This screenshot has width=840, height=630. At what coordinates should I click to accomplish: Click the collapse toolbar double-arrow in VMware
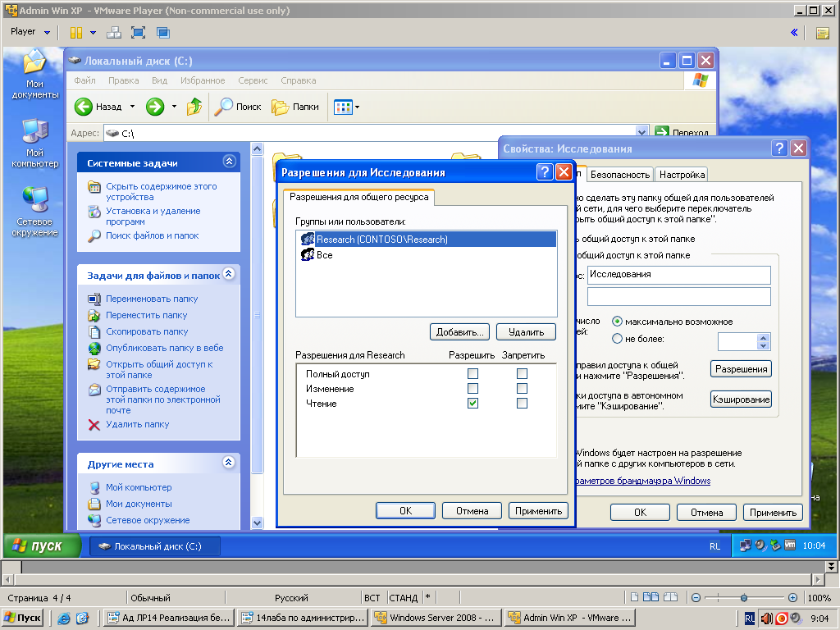tap(794, 33)
